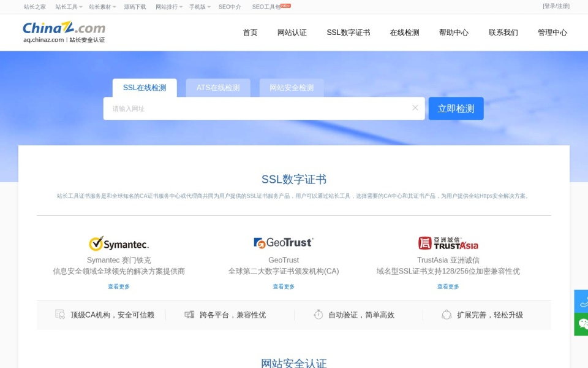Click the TrustAsia logo
The image size is (588, 368).
click(x=448, y=243)
